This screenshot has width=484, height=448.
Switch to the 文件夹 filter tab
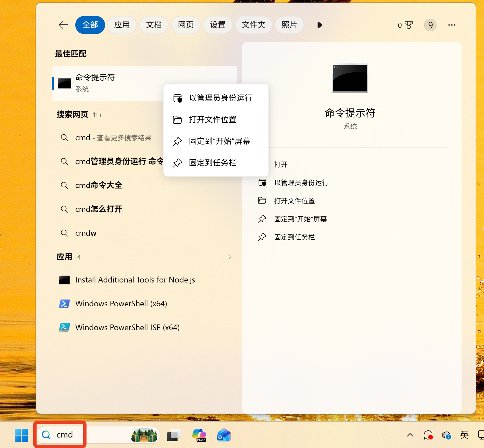(x=253, y=25)
